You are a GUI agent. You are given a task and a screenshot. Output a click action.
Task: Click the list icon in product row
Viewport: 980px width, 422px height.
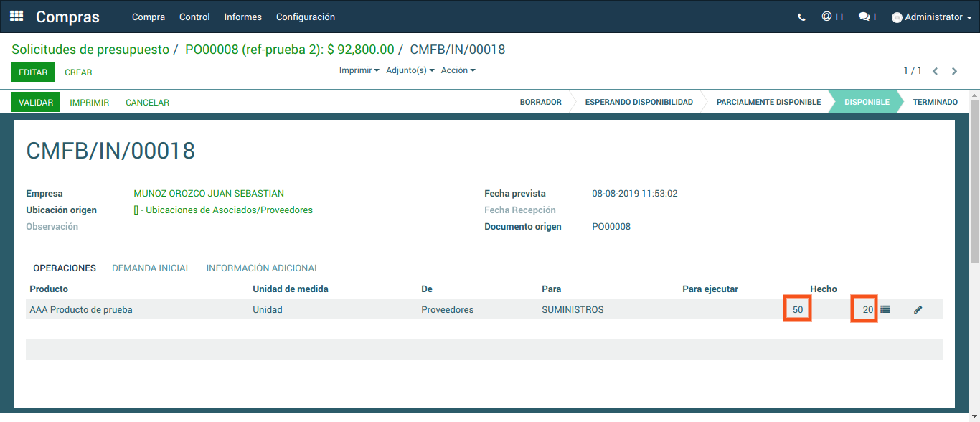point(885,309)
